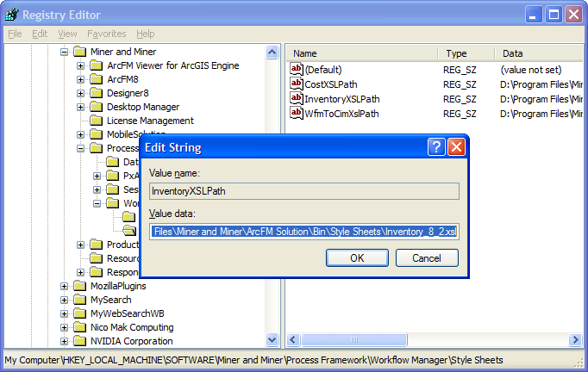The image size is (588, 372).
Task: Click into the Value data text field
Action: coord(304,232)
